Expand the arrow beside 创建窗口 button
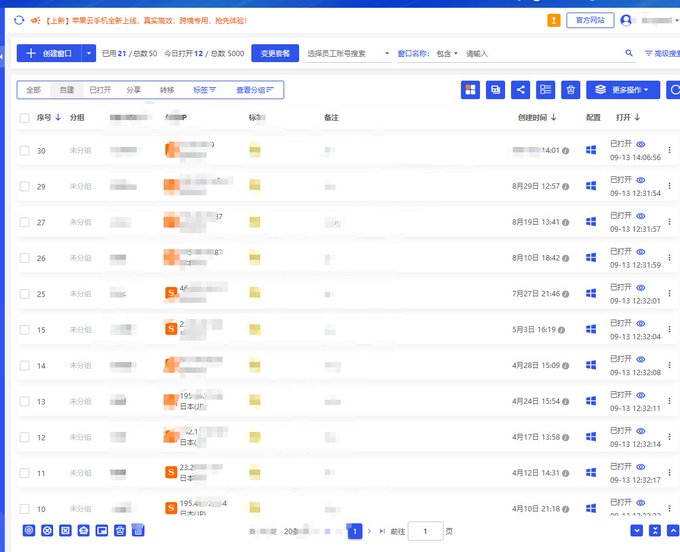 pos(88,53)
